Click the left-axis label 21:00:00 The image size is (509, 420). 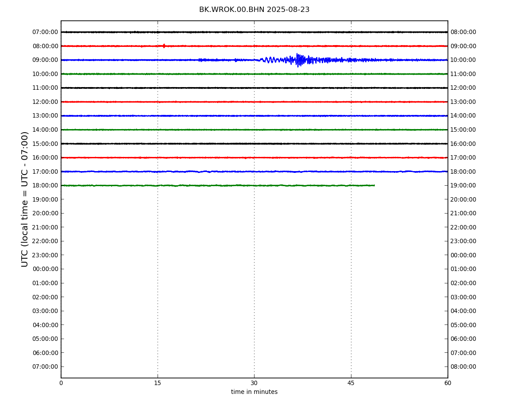pos(46,227)
